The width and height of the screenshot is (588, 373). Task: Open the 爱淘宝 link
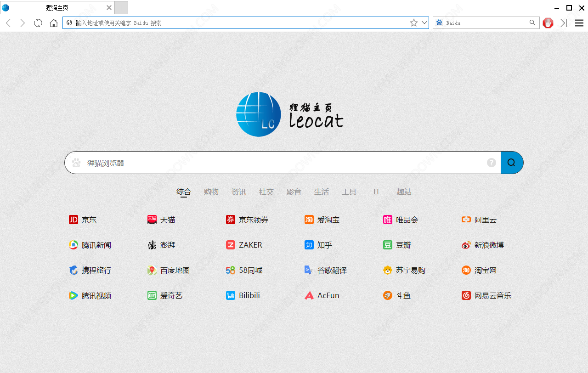[322, 220]
